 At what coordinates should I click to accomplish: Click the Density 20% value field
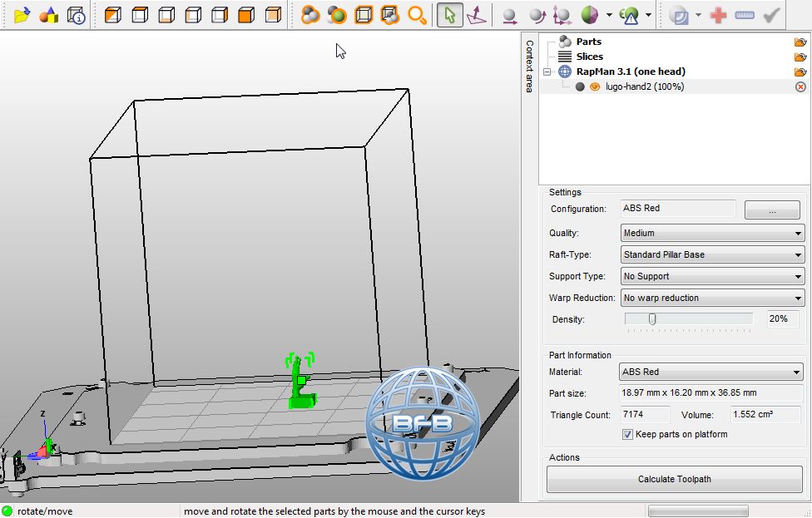pos(782,318)
